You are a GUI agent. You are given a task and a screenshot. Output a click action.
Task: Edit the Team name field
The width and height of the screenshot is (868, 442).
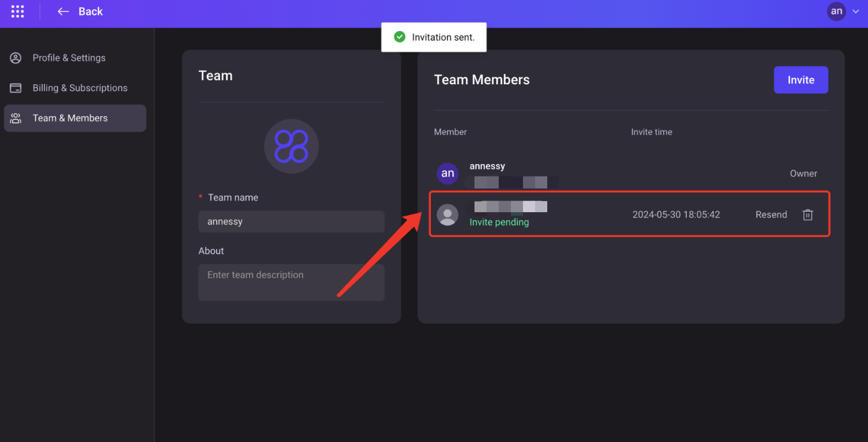292,222
